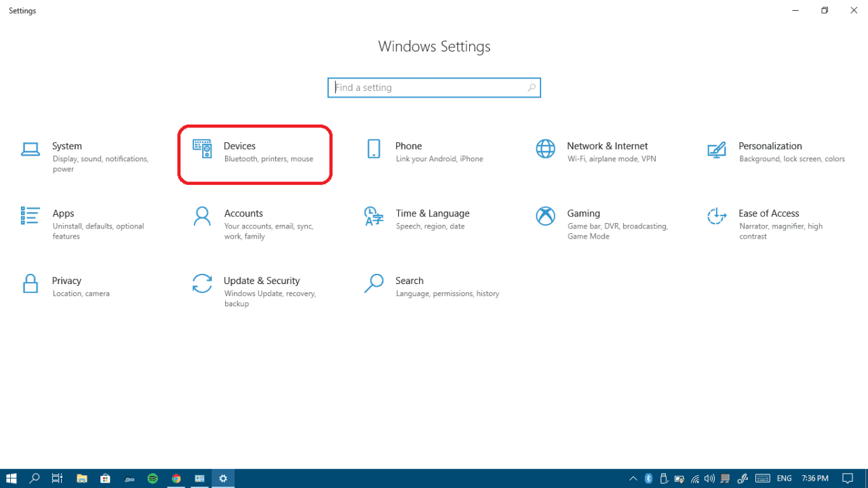Open File Explorer from the taskbar
Image resolution: width=868 pixels, height=488 pixels.
[81, 479]
